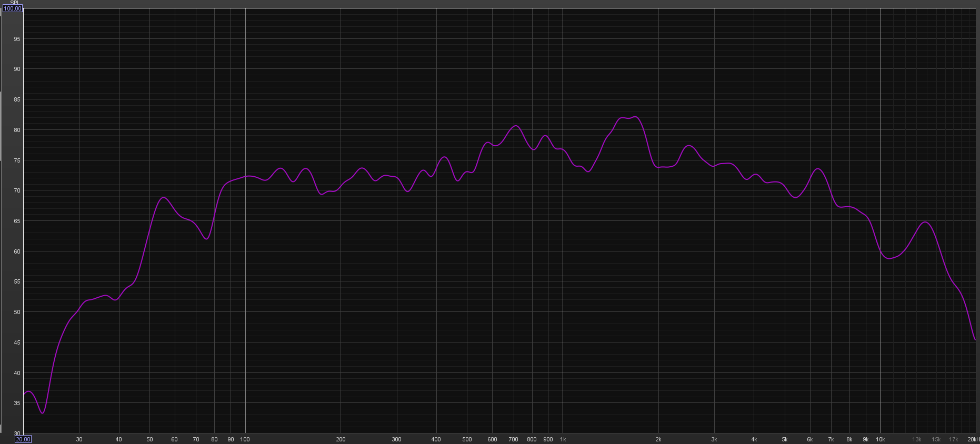Click the 9k frequency axis label

click(x=865, y=439)
